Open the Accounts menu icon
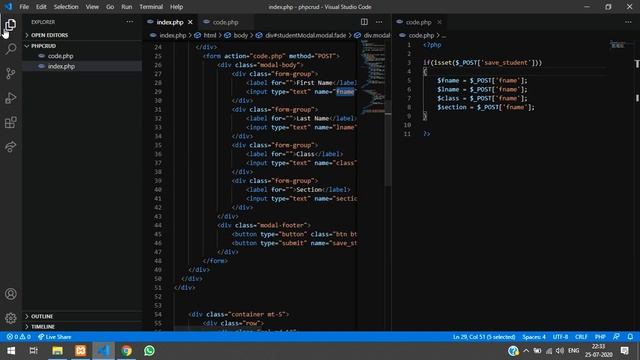This screenshot has height=360, width=640. point(11,294)
